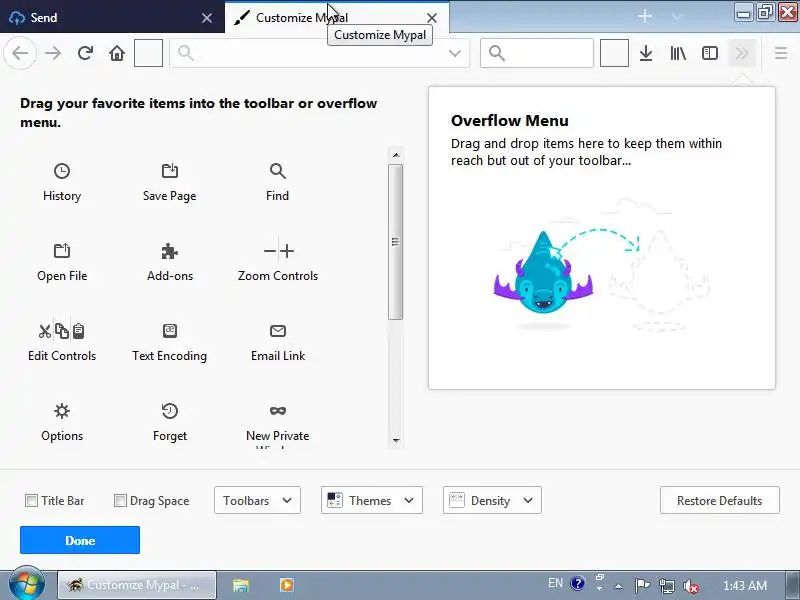Select the Customize Mypal tab
The width and height of the screenshot is (800, 600).
pyautogui.click(x=337, y=17)
